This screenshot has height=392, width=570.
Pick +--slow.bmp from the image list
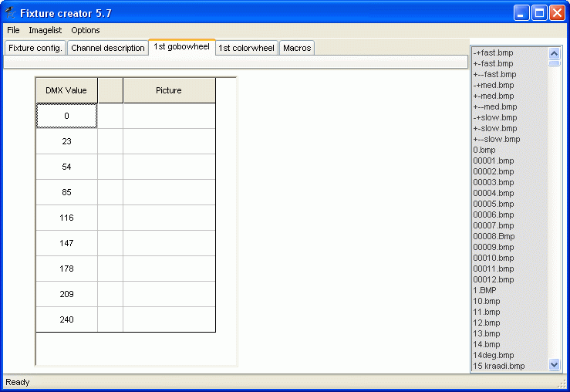(497, 139)
